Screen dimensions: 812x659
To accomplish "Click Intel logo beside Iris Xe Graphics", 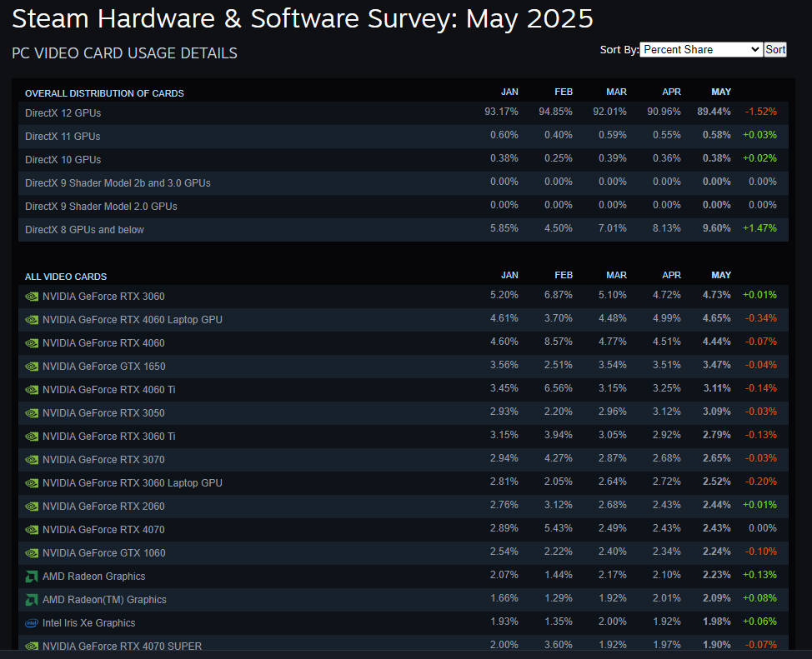I will coord(32,623).
